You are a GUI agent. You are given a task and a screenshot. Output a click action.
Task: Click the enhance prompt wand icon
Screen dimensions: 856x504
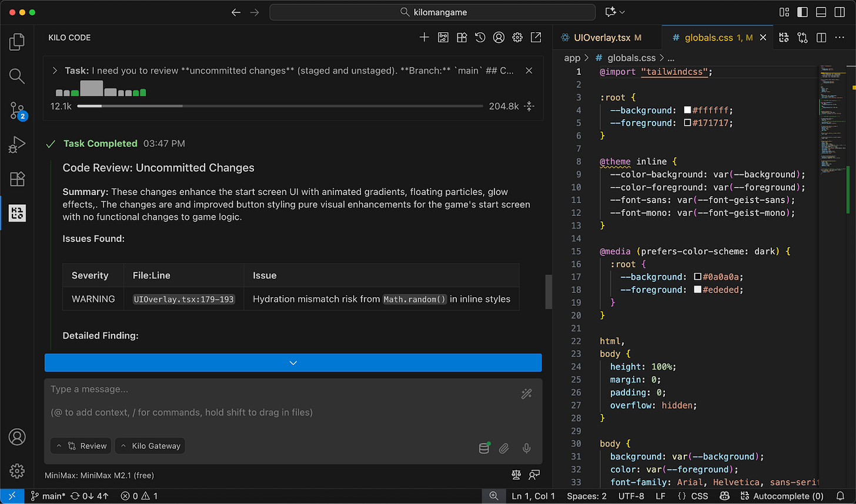pos(526,394)
